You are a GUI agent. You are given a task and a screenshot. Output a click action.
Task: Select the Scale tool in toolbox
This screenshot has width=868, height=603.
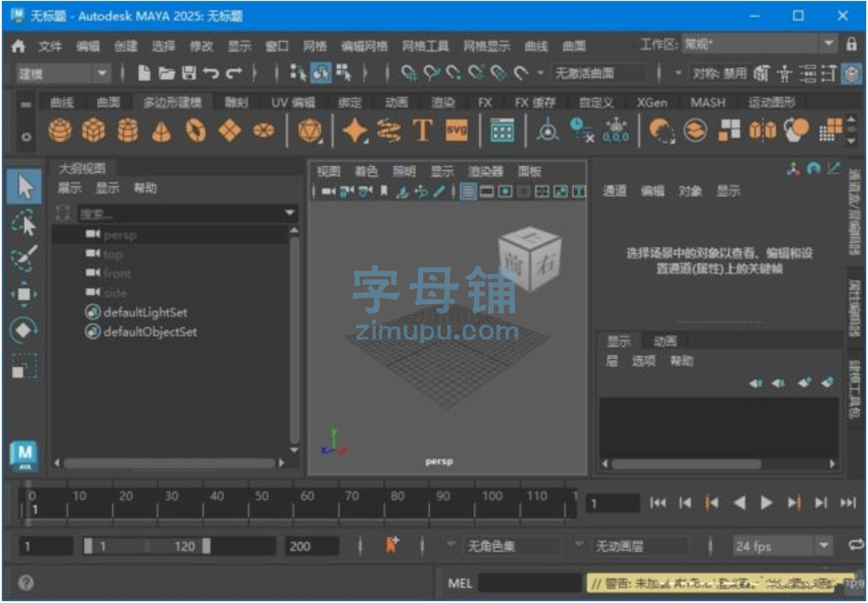coord(24,365)
